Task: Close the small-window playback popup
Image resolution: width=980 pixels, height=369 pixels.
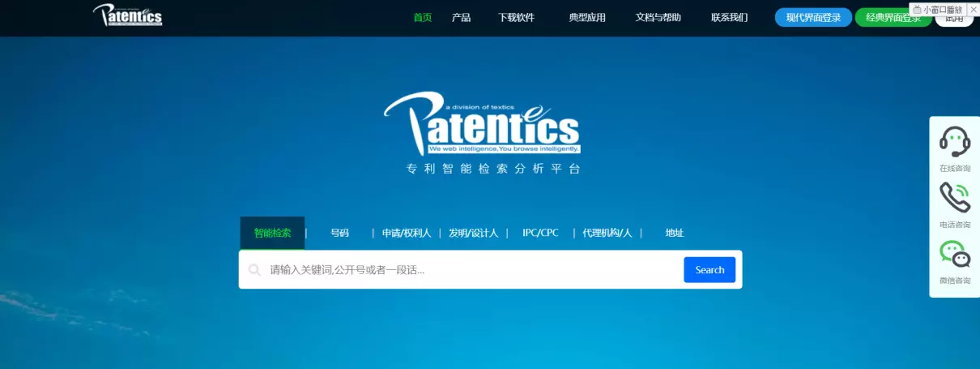Action: [973, 10]
